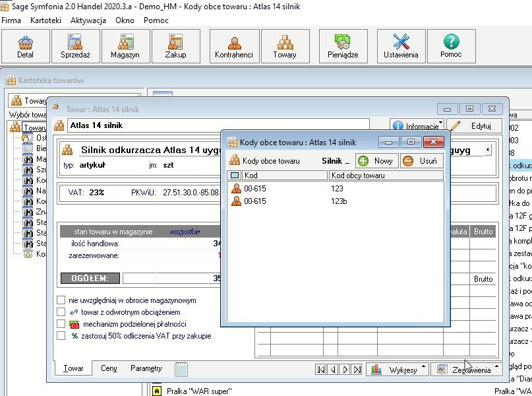This screenshot has width=532, height=396.
Task: Click the contractor icon in the 123b row
Action: (x=236, y=201)
